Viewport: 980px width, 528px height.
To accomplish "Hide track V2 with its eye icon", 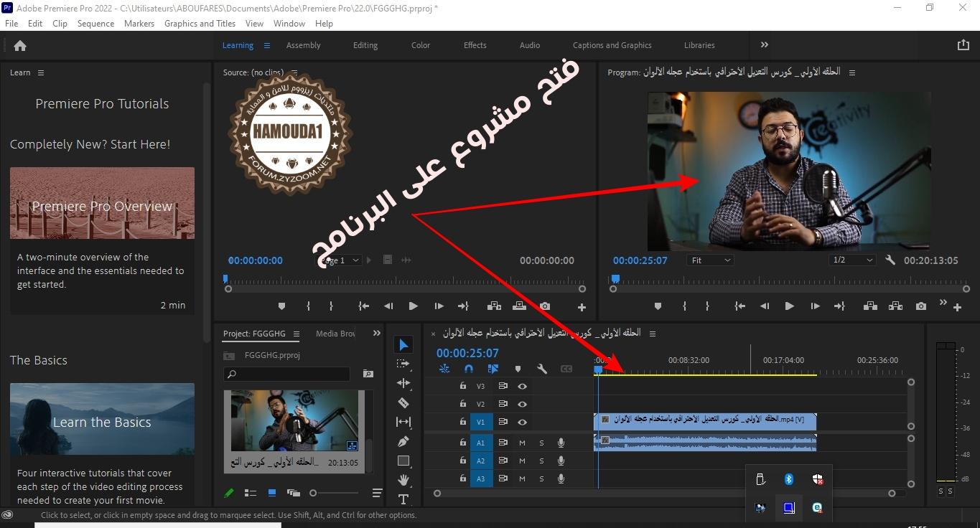I will [522, 404].
